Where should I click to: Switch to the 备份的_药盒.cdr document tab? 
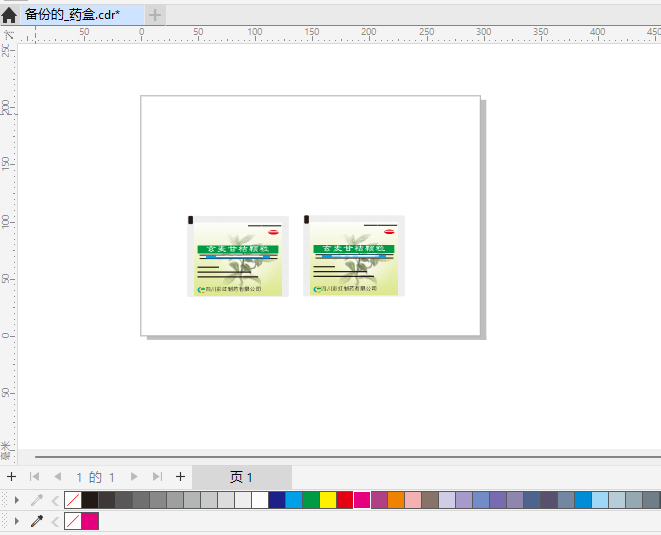(x=82, y=15)
